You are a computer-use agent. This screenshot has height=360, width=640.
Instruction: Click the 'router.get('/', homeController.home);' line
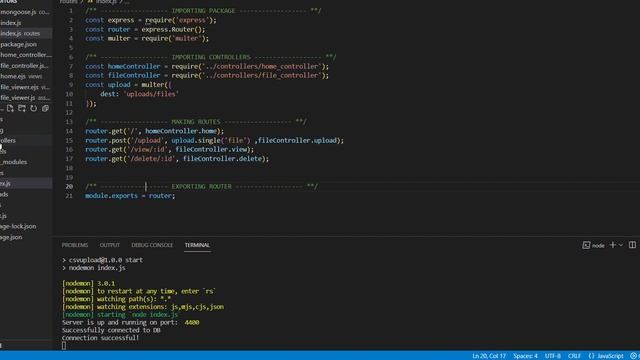point(154,131)
